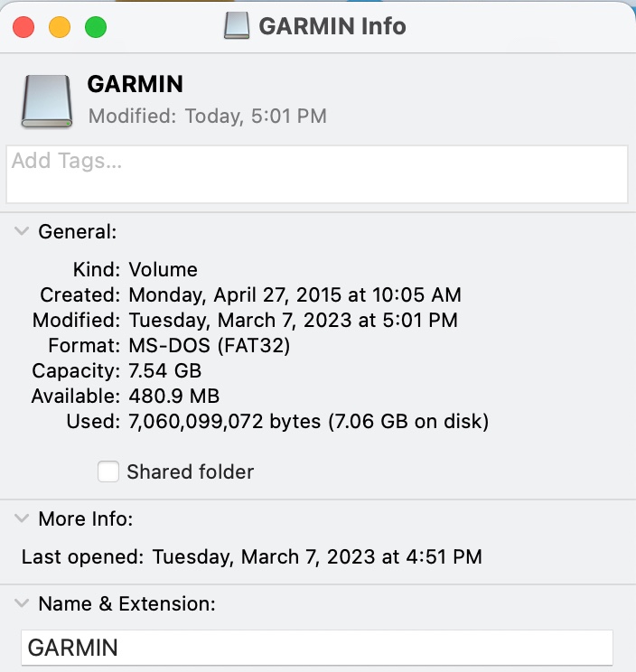
Task: Select the Available value "480.9 MB"
Action: pos(174,396)
